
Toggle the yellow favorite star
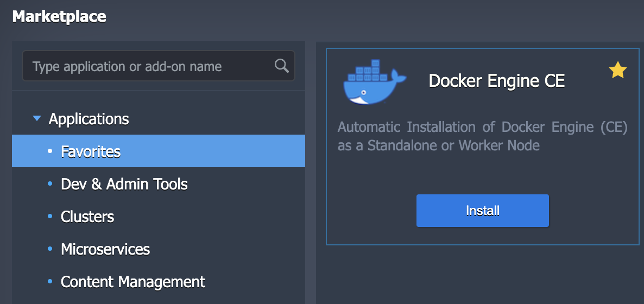[x=618, y=70]
